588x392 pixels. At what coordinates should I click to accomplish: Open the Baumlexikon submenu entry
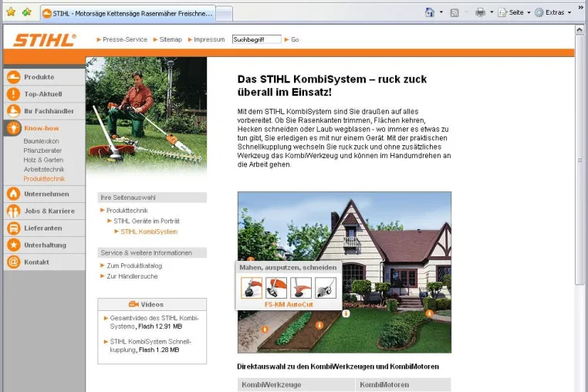coord(41,141)
